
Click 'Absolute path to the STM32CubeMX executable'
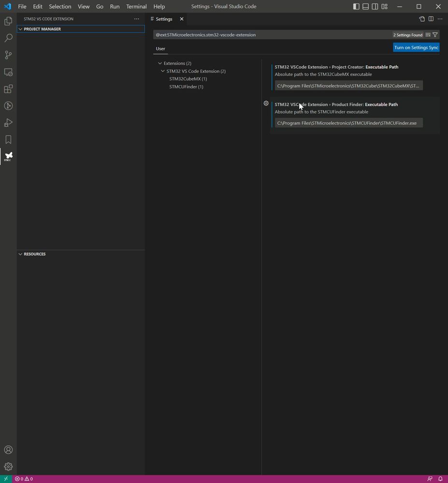tap(323, 74)
